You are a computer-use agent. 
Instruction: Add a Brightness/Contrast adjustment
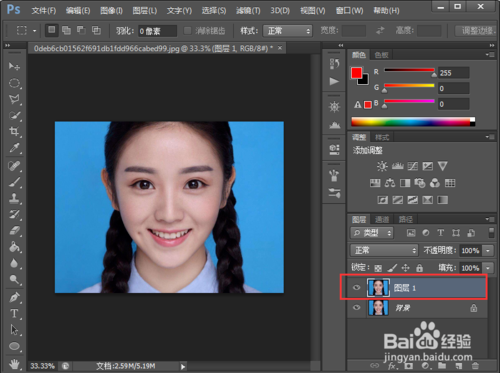[x=382, y=166]
